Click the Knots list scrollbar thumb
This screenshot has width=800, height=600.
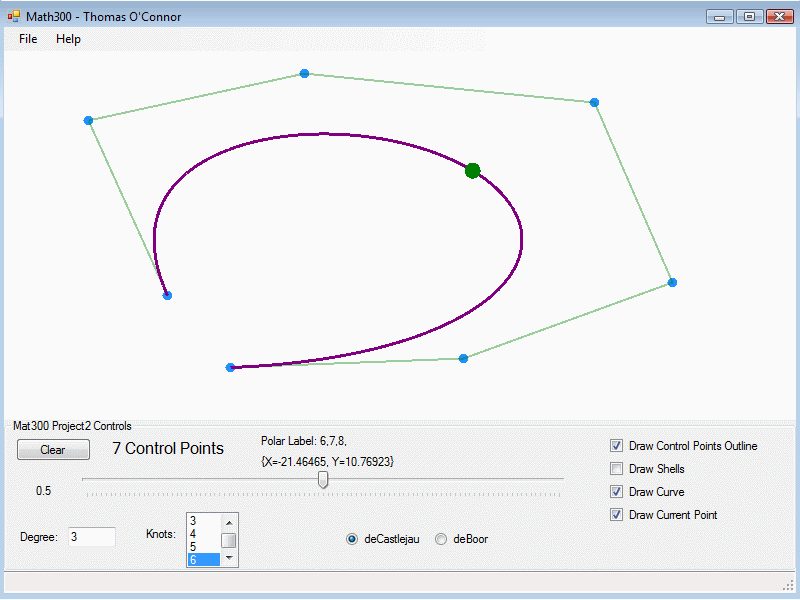[229, 540]
